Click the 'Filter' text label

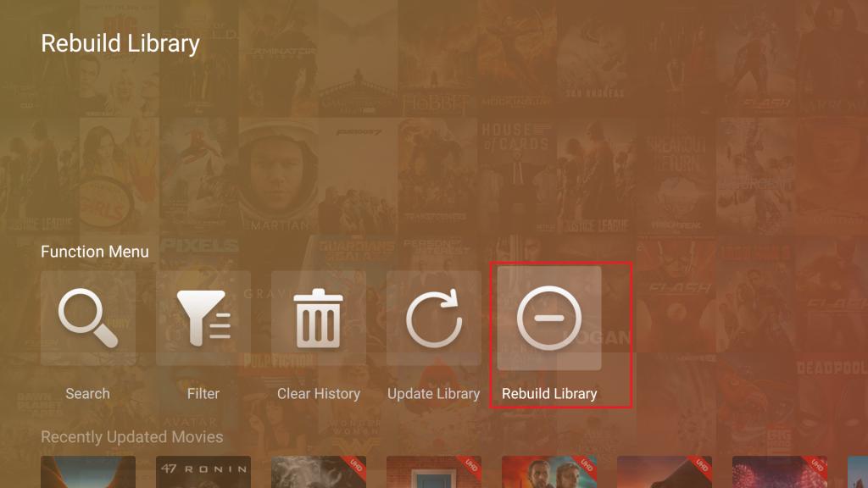[x=203, y=394]
